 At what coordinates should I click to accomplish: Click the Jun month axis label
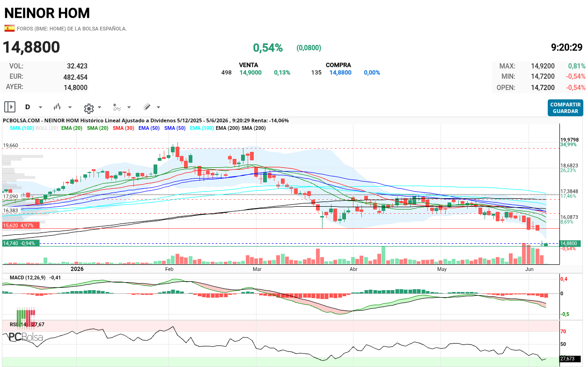(x=530, y=269)
